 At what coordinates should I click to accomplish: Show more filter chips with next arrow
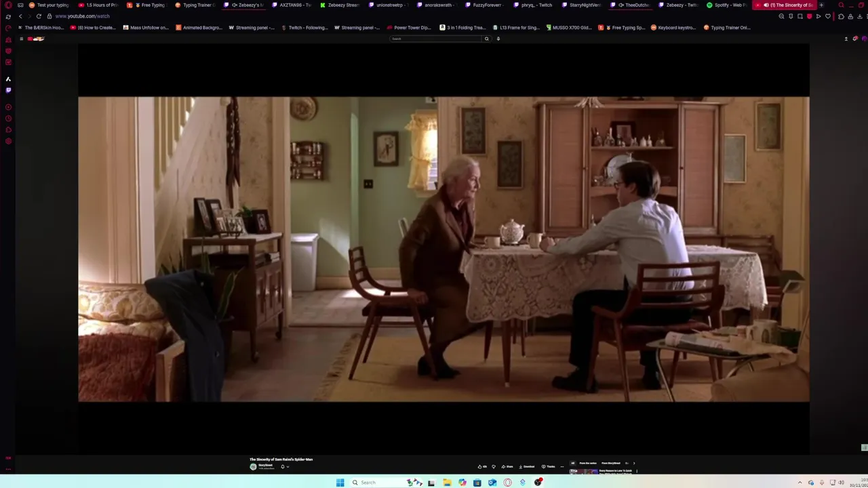(634, 463)
